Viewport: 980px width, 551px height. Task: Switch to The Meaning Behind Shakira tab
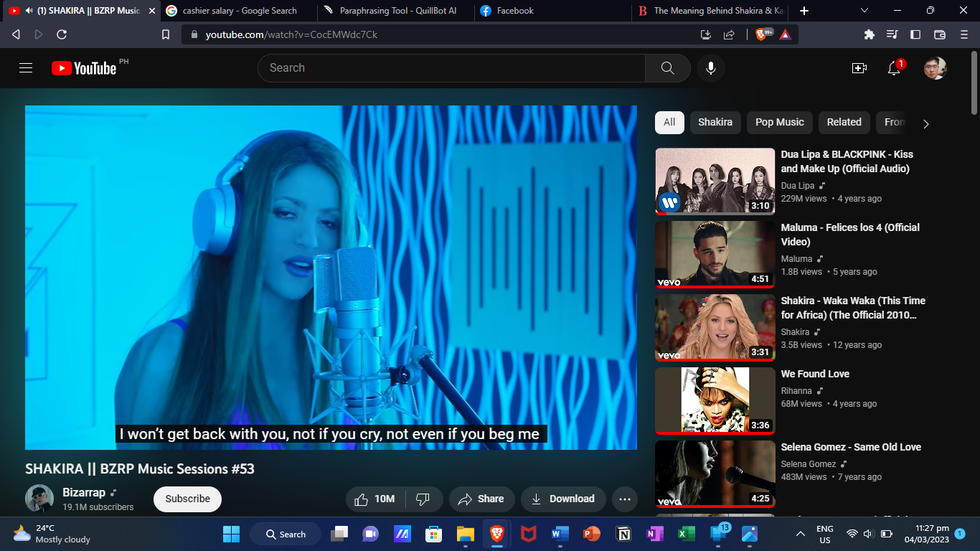point(710,11)
